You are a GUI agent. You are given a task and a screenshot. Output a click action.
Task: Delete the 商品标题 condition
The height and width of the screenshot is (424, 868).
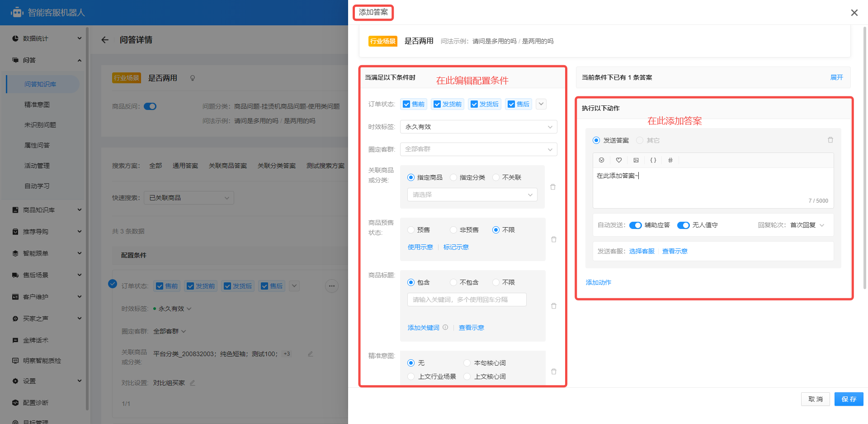pos(554,306)
